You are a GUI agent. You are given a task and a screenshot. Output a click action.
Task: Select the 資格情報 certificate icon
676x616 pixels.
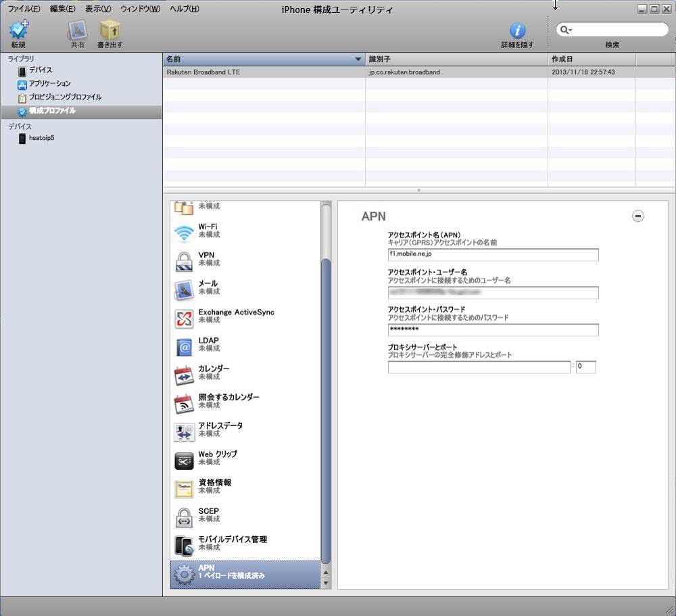184,489
